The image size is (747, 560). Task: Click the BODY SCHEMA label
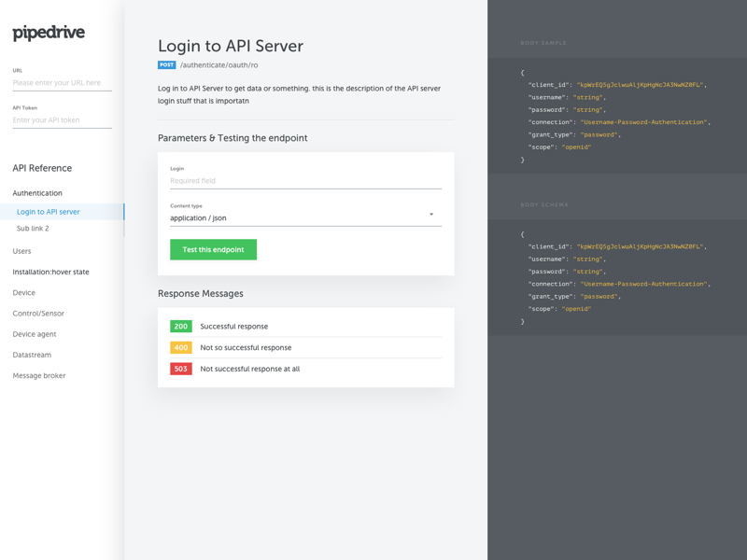[544, 204]
